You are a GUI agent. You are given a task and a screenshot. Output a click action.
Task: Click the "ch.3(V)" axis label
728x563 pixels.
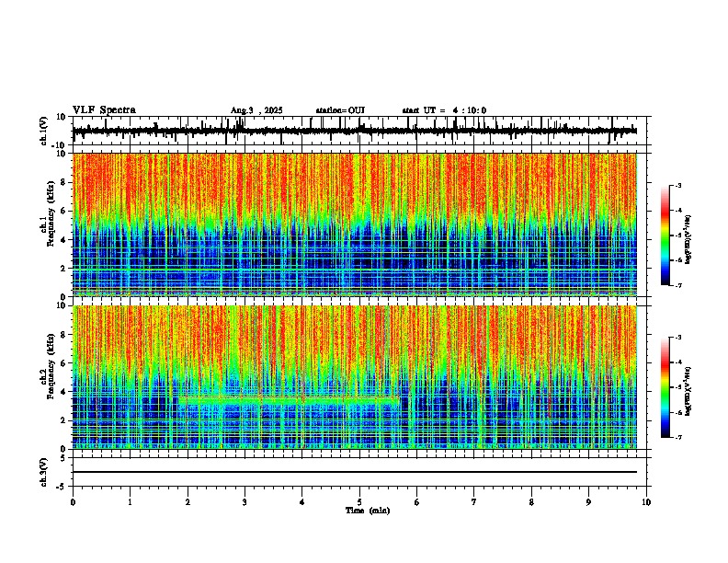pos(44,472)
